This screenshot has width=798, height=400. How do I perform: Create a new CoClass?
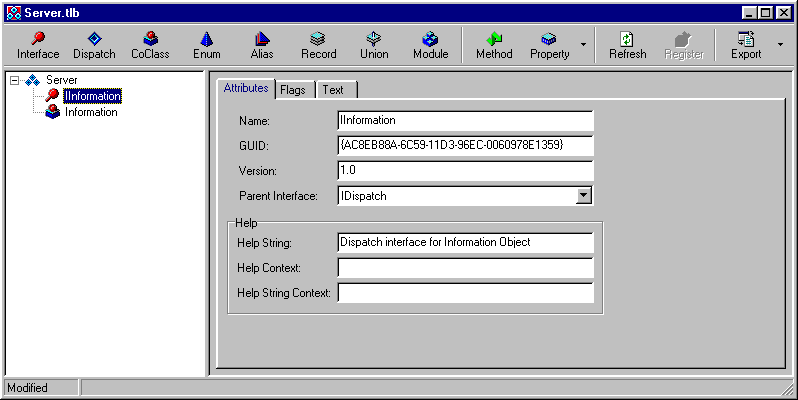(x=151, y=45)
